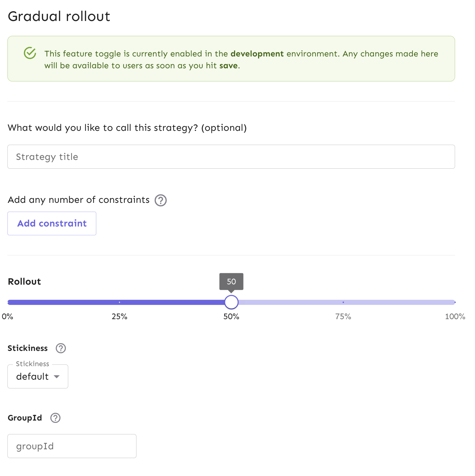Screen dimensions: 475x476
Task: Click Add constraint
Action: [x=52, y=223]
